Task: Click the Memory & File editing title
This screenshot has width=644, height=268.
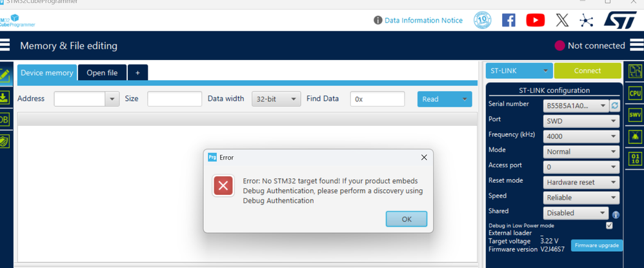Action: pos(68,46)
